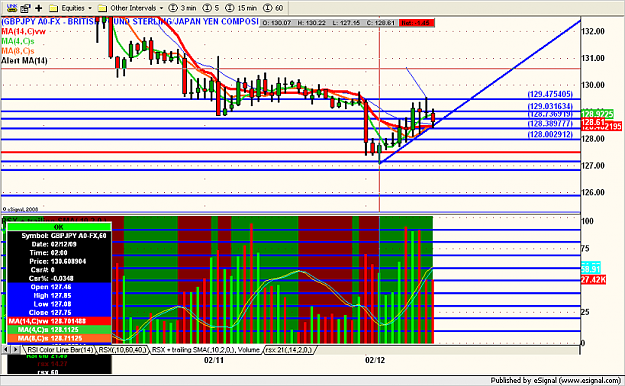
Task: Click the L: 127.15 low value
Action: tap(346, 23)
